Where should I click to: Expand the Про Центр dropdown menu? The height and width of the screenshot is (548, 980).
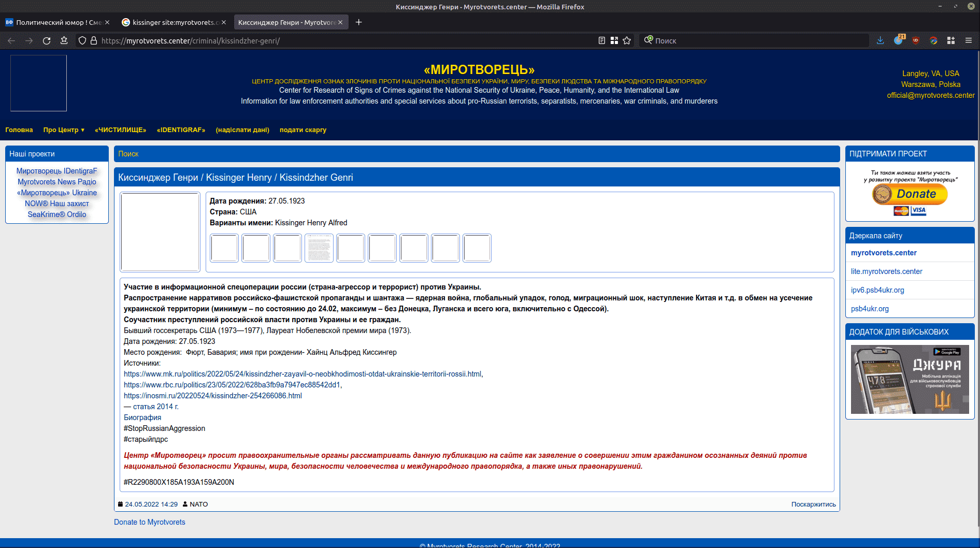tap(64, 130)
